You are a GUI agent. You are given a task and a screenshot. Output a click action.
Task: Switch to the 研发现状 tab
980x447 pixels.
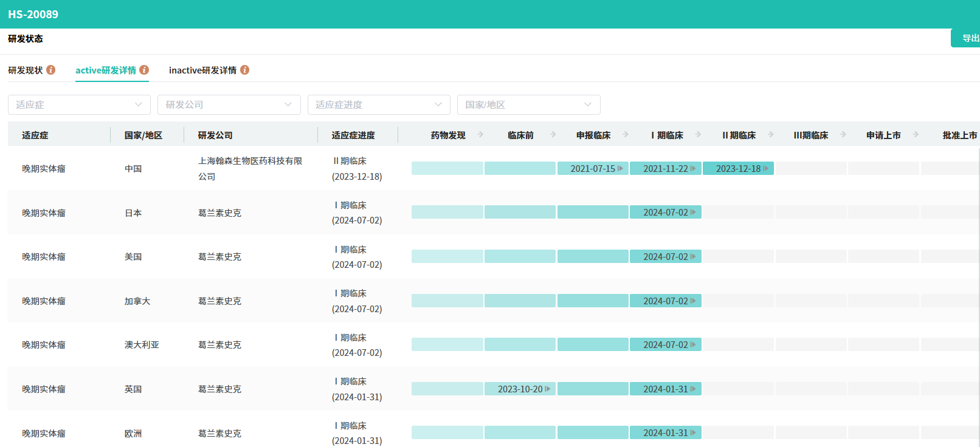26,70
